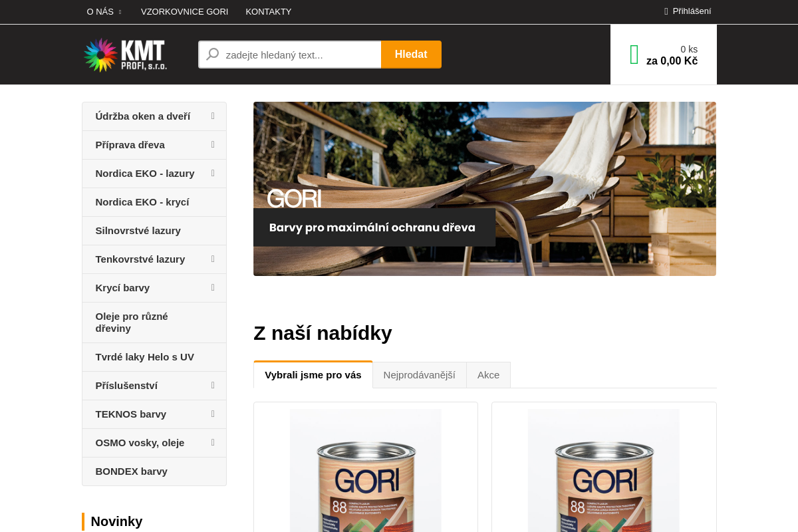Switch to Akce tab
Screen dimensions: 798x532
pyautogui.click(x=488, y=375)
